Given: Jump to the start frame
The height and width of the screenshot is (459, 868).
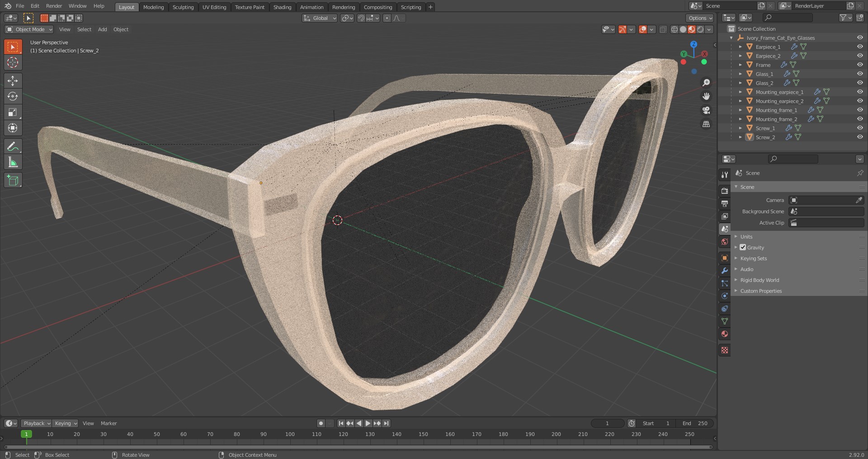Looking at the screenshot, I should click(x=341, y=423).
